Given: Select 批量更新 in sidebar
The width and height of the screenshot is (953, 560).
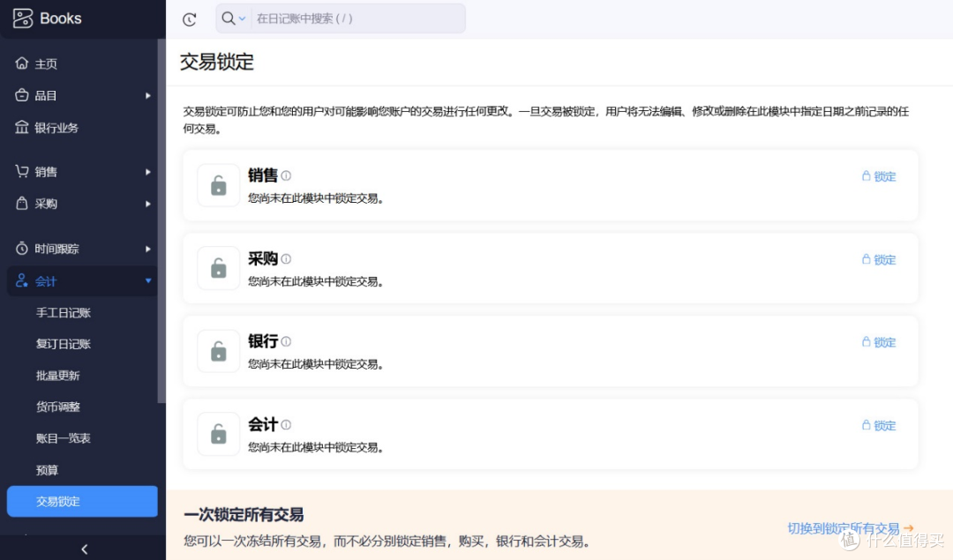Looking at the screenshot, I should 57,376.
